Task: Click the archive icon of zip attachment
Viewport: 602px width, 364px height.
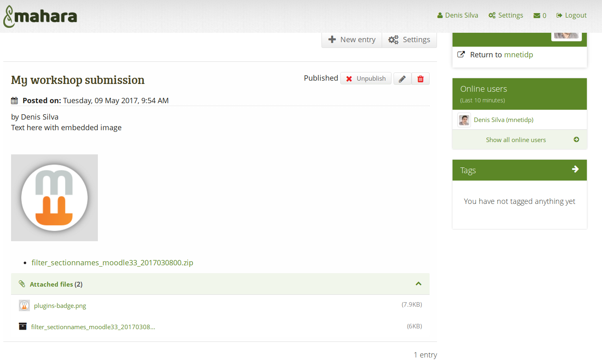Action: pyautogui.click(x=23, y=326)
